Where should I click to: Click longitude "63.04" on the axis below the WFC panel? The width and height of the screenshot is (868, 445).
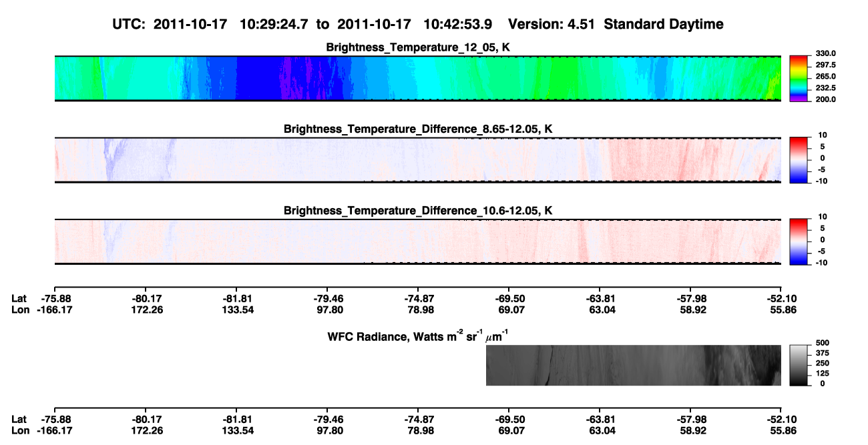coord(599,430)
